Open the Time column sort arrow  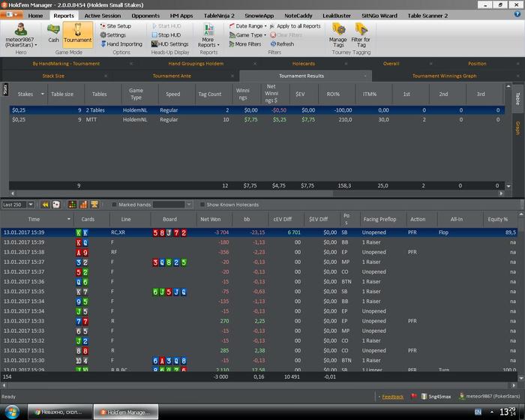(69, 219)
